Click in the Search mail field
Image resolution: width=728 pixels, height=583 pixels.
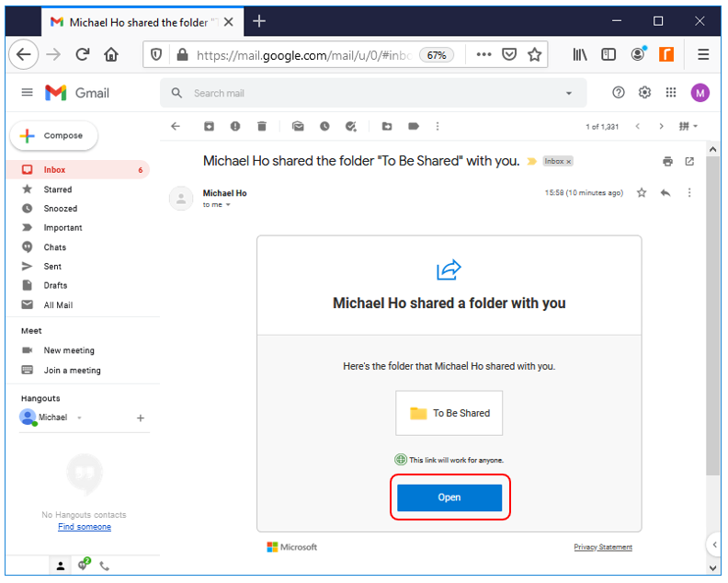(368, 93)
